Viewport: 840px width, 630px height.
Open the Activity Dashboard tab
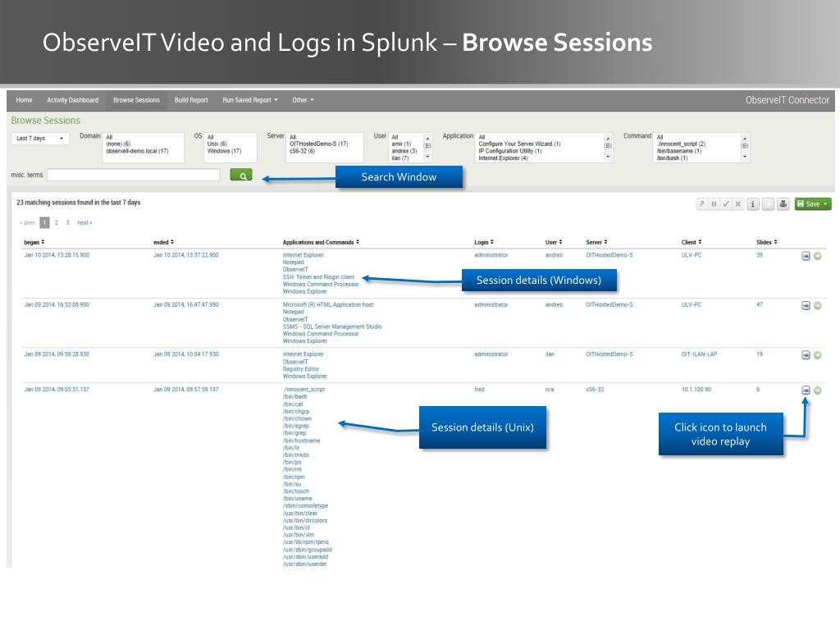(73, 100)
